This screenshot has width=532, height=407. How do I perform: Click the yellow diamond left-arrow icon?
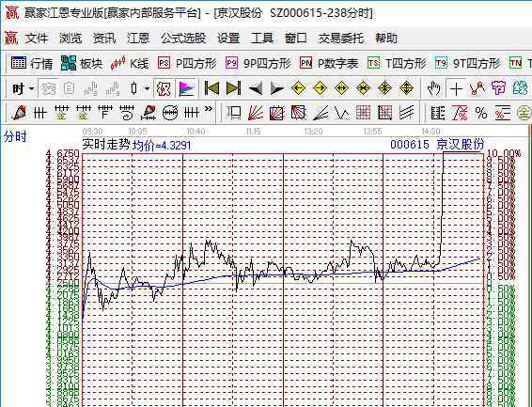(299, 89)
